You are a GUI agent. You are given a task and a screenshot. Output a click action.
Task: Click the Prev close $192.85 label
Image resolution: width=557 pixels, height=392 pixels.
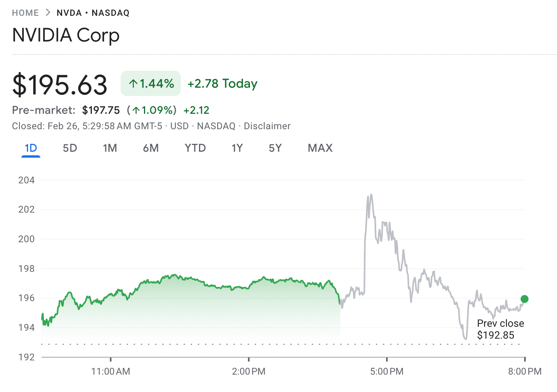[500, 329]
